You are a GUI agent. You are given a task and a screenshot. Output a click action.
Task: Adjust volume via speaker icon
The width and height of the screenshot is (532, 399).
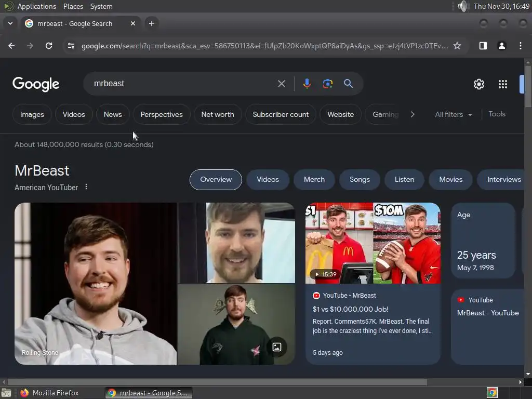pyautogui.click(x=462, y=6)
